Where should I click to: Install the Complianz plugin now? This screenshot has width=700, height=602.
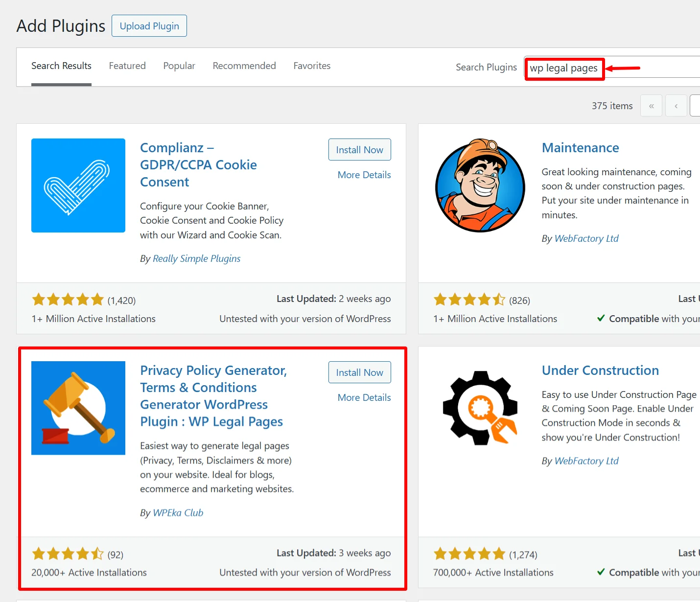click(359, 150)
